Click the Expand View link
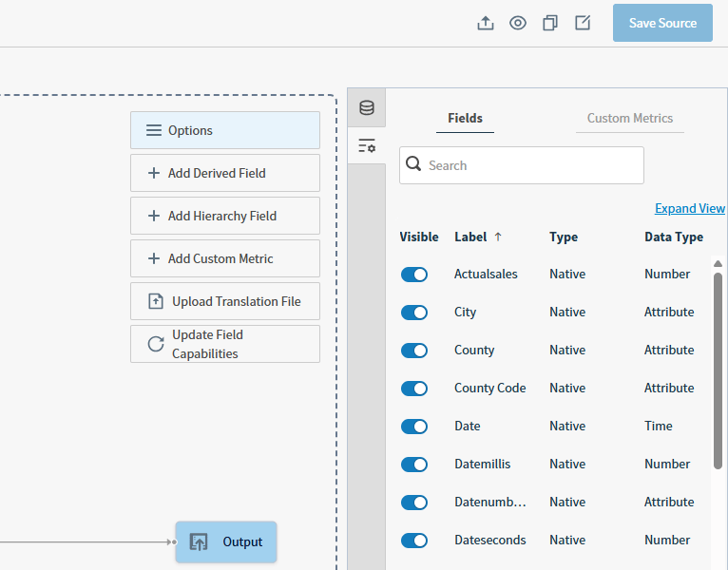This screenshot has height=570, width=728. coord(689,208)
